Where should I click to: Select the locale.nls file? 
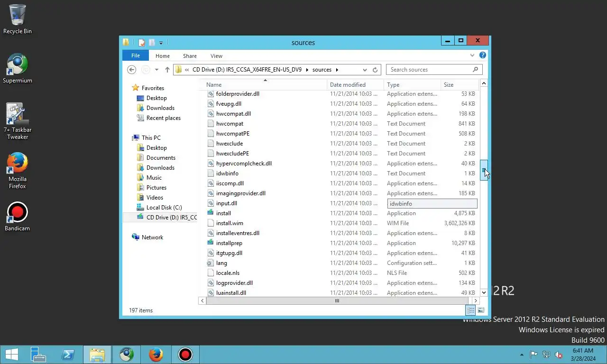pyautogui.click(x=228, y=273)
